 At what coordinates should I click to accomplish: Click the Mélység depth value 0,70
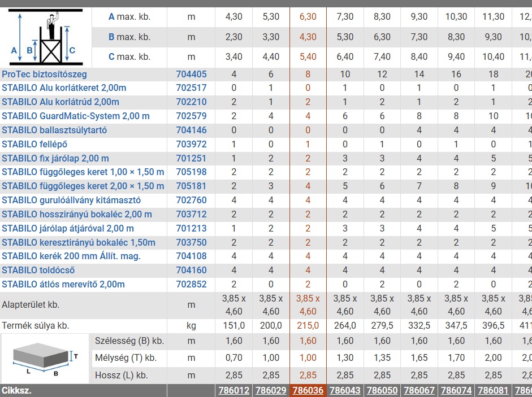pyautogui.click(x=233, y=357)
